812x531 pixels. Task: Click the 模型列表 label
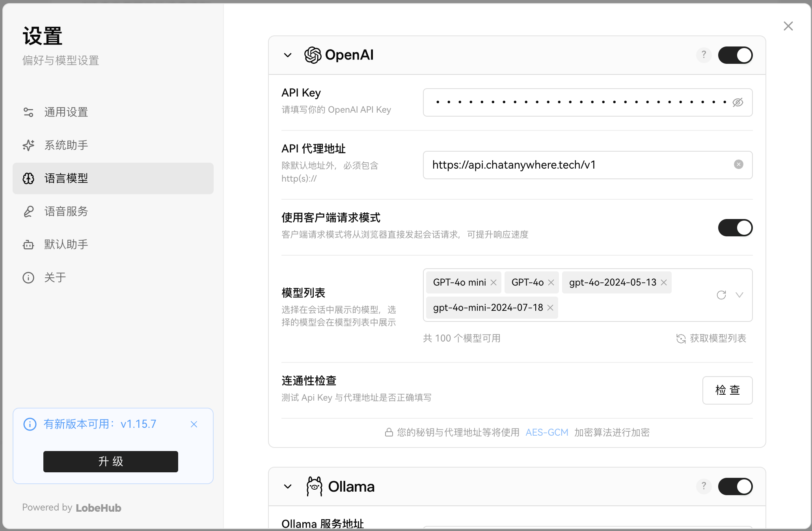(304, 293)
